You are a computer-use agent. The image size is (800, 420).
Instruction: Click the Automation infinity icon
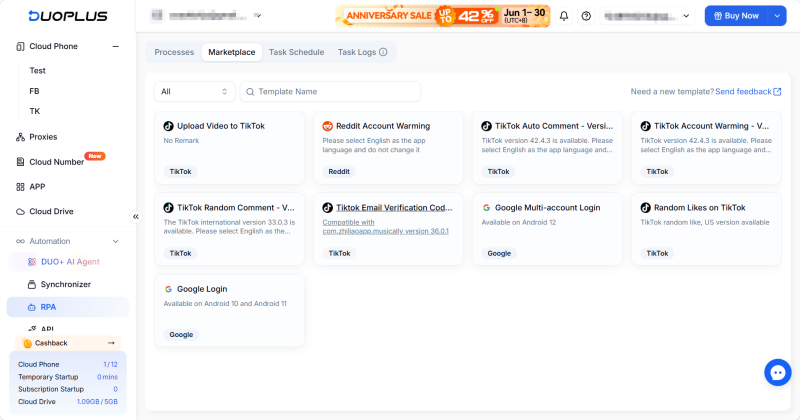tap(20, 241)
